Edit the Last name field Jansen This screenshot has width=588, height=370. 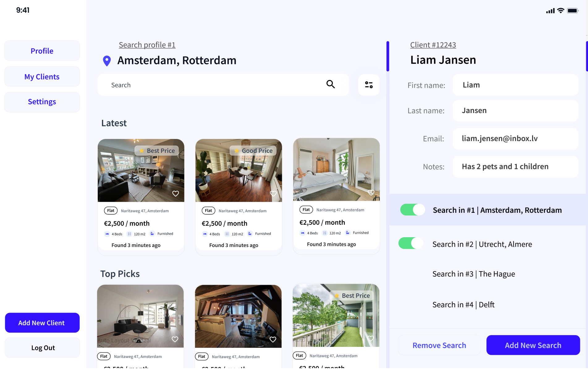515,111
